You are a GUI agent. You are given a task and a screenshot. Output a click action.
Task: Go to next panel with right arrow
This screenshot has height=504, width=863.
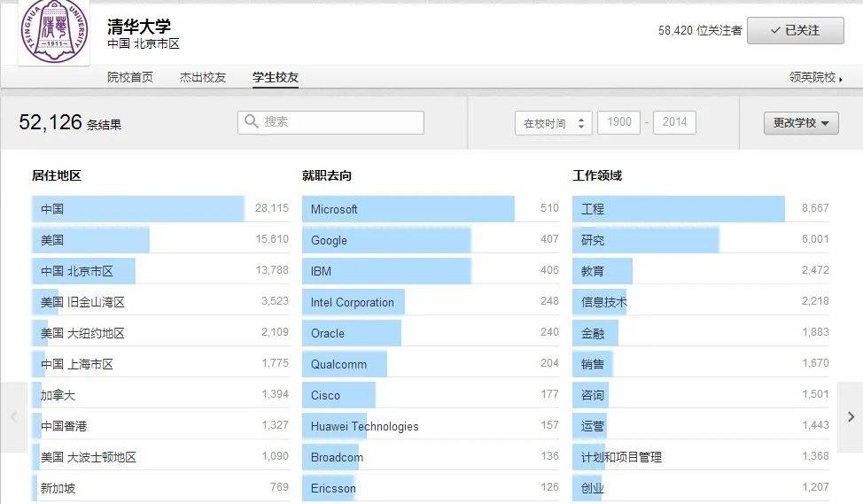pyautogui.click(x=851, y=417)
